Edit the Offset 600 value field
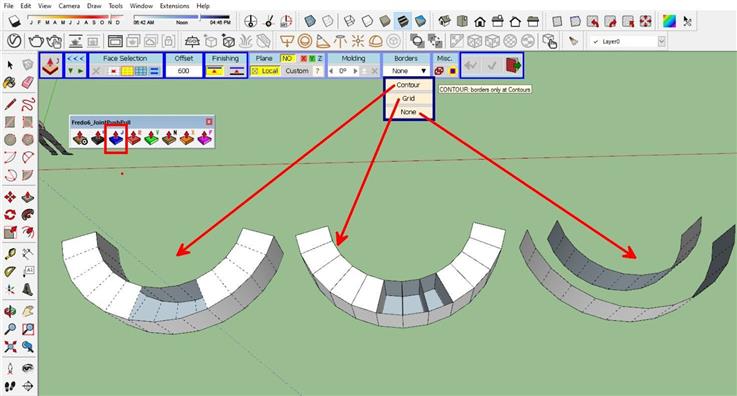This screenshot has width=737, height=396. pos(184,71)
